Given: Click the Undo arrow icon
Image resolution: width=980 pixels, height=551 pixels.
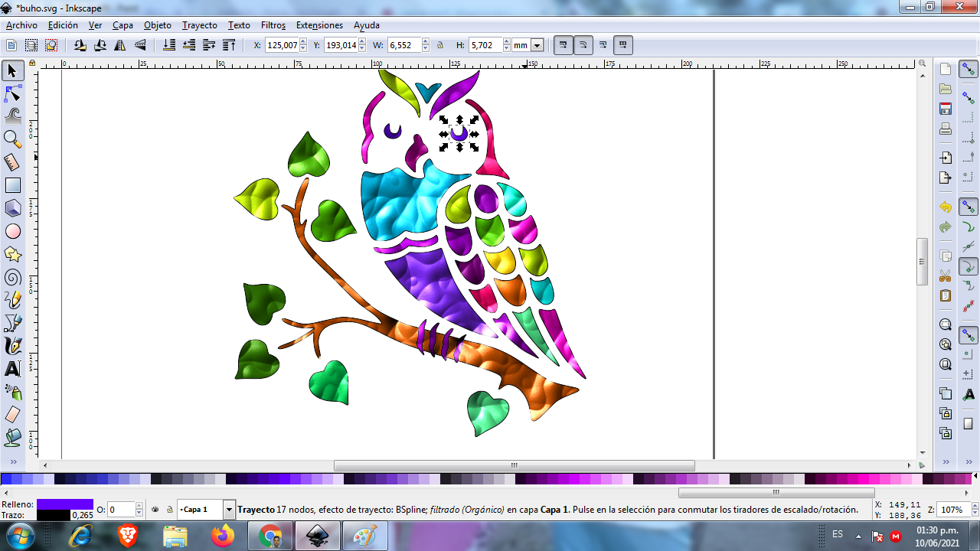Looking at the screenshot, I should coord(946,207).
